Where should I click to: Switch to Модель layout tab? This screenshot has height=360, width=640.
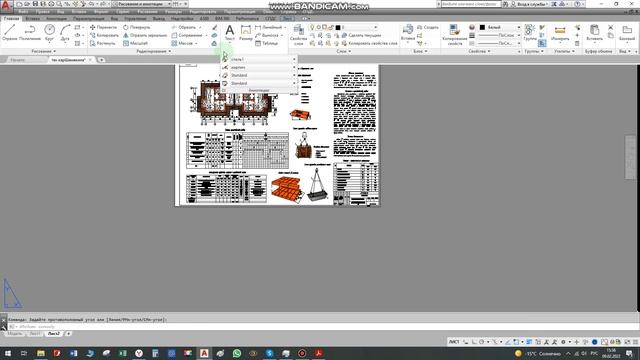point(15,334)
